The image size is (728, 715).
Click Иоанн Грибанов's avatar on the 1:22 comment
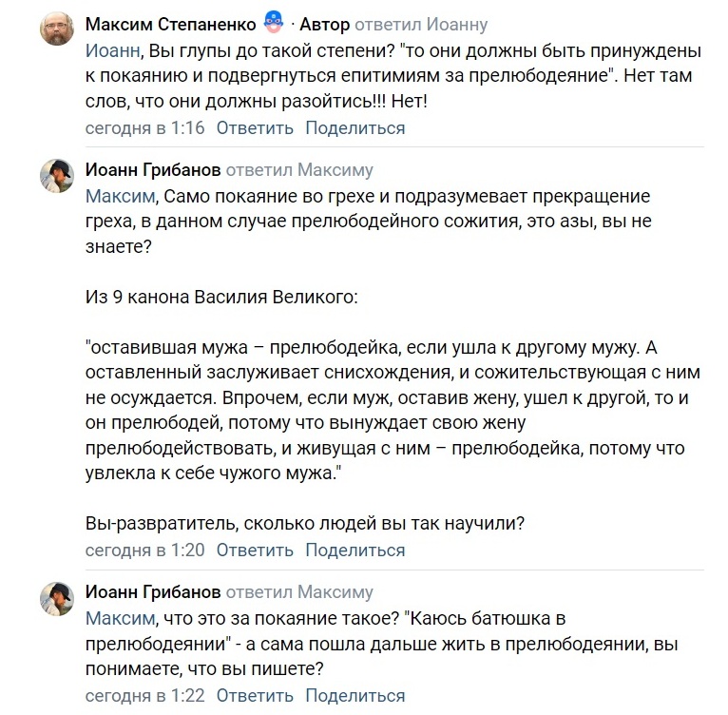coord(57,597)
